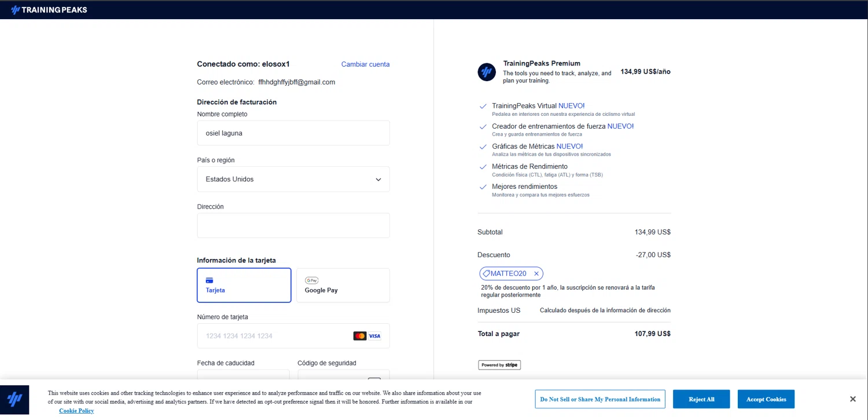Click the TrainingPeaks Premium product icon
868x420 pixels.
487,72
